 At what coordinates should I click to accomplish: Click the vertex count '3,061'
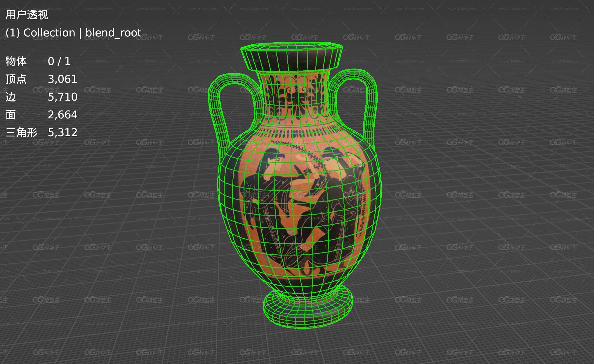click(x=63, y=79)
